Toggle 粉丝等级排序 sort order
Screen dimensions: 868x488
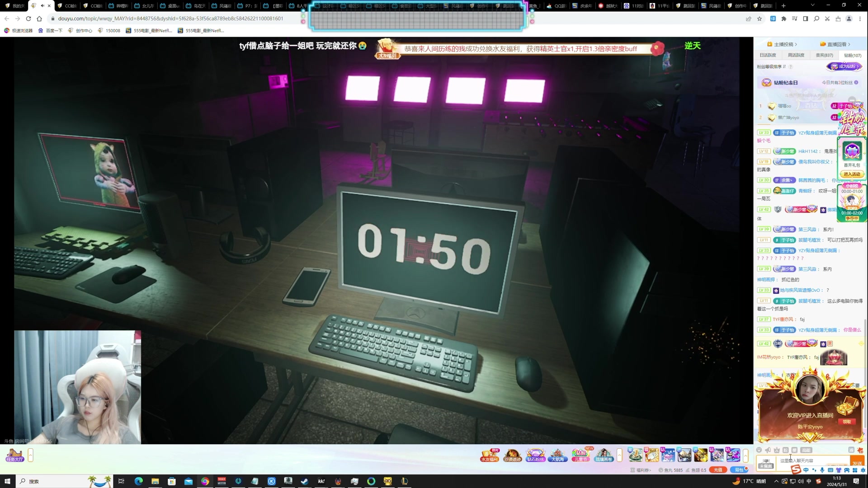tap(772, 66)
